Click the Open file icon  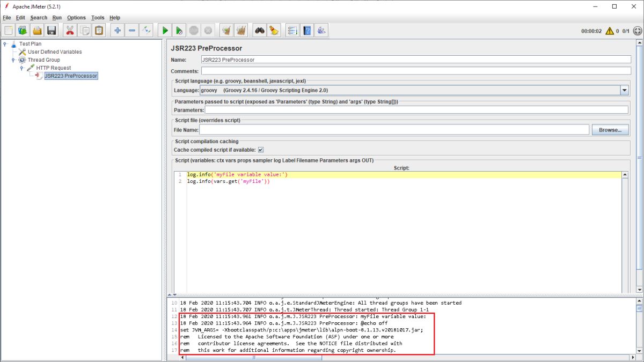[37, 31]
